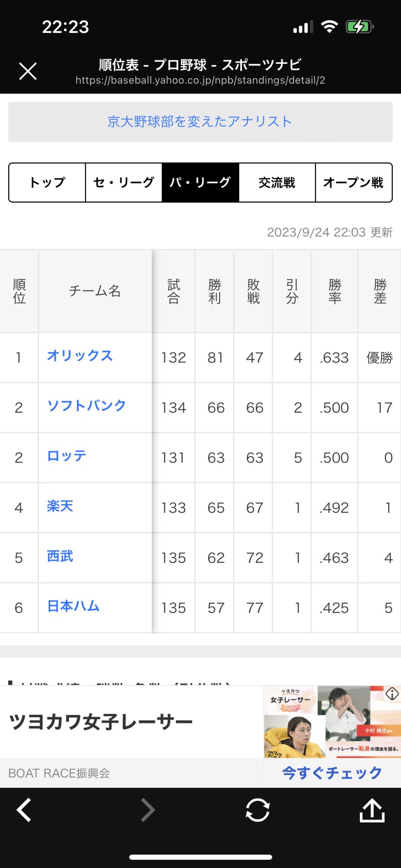Open the ソフトバンク team link
The image size is (401, 868).
pyautogui.click(x=87, y=406)
